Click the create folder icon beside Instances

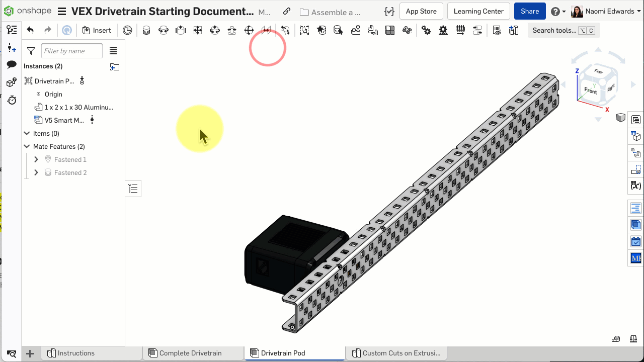pyautogui.click(x=115, y=66)
